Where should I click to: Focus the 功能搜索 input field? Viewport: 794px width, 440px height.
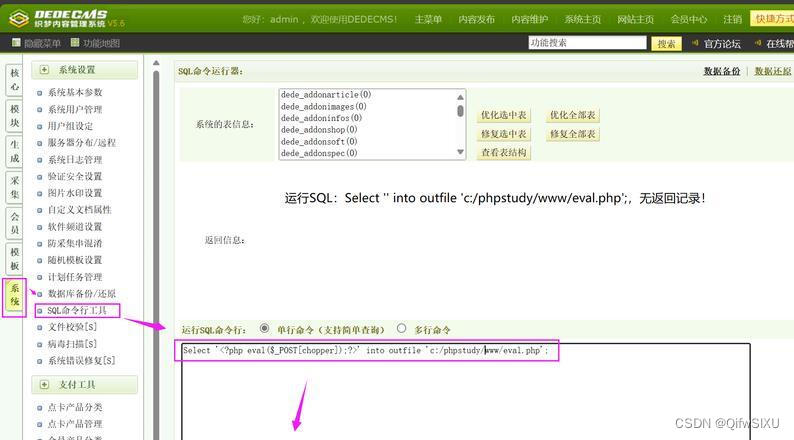pos(587,43)
